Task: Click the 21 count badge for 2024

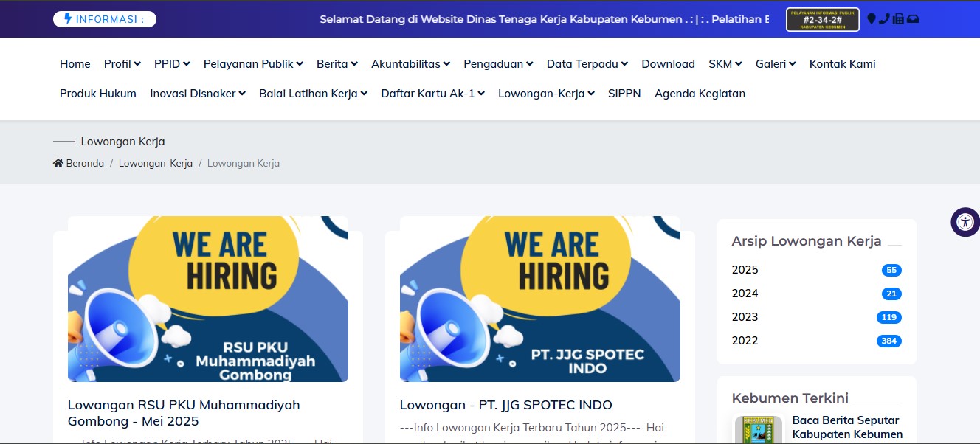Action: (x=891, y=294)
